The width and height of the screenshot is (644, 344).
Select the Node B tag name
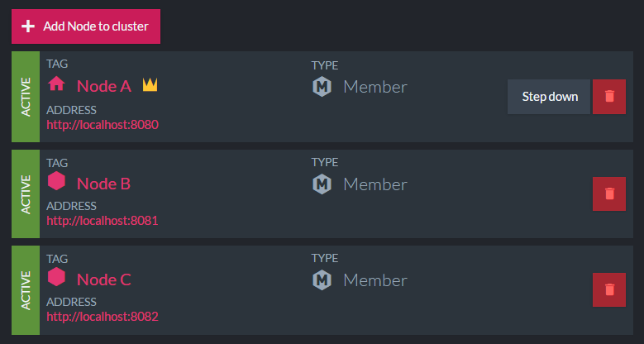[x=103, y=184]
